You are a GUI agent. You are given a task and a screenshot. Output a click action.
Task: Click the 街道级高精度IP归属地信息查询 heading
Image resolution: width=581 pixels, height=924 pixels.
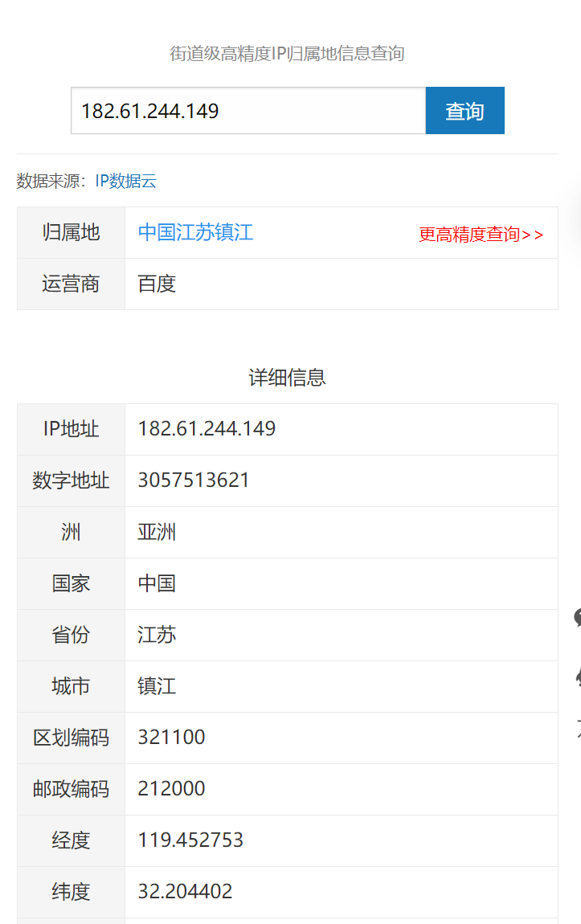287,54
